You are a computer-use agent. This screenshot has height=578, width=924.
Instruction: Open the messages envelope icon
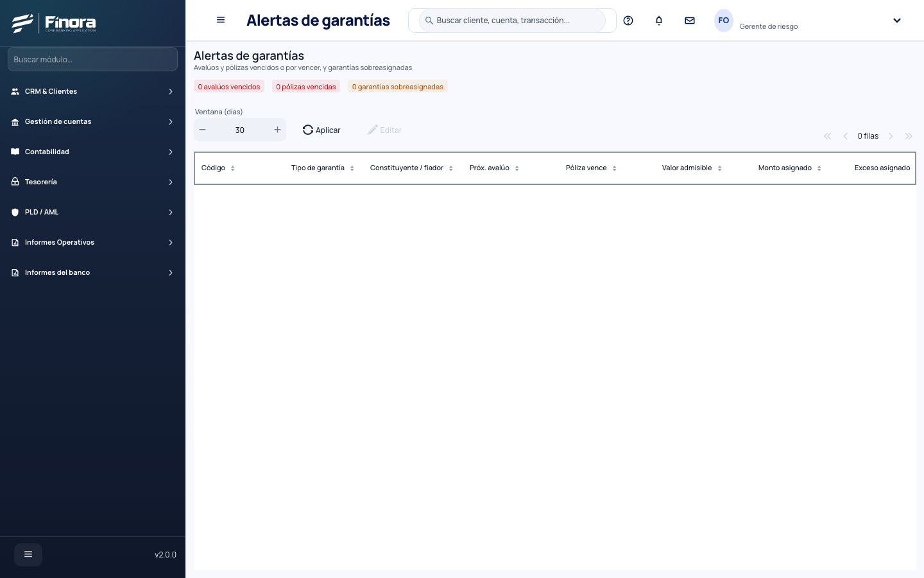[x=690, y=21]
